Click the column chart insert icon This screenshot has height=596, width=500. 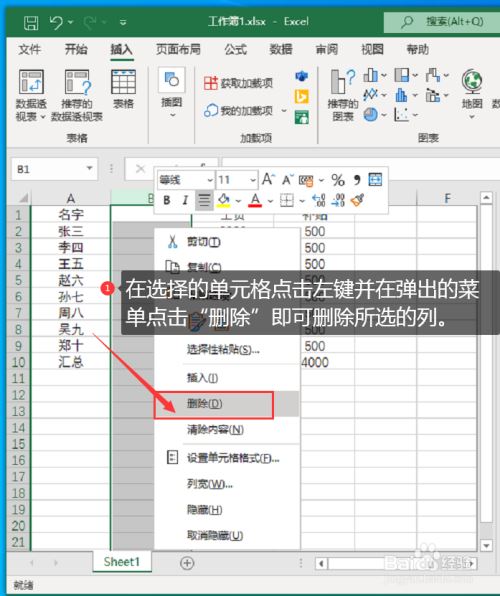click(x=370, y=75)
